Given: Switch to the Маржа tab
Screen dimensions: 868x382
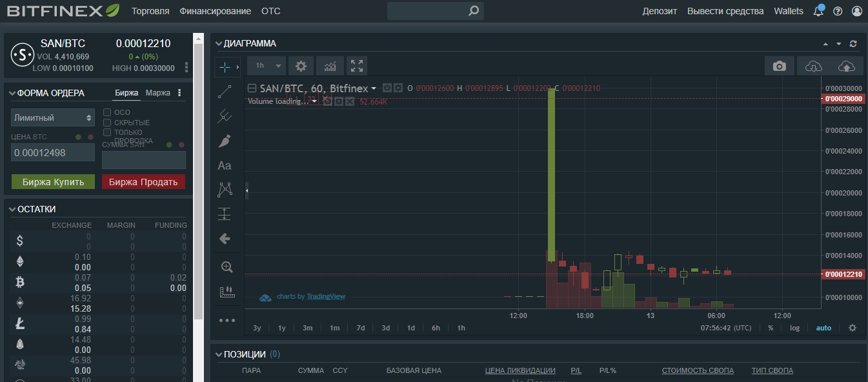Looking at the screenshot, I should pos(158,93).
